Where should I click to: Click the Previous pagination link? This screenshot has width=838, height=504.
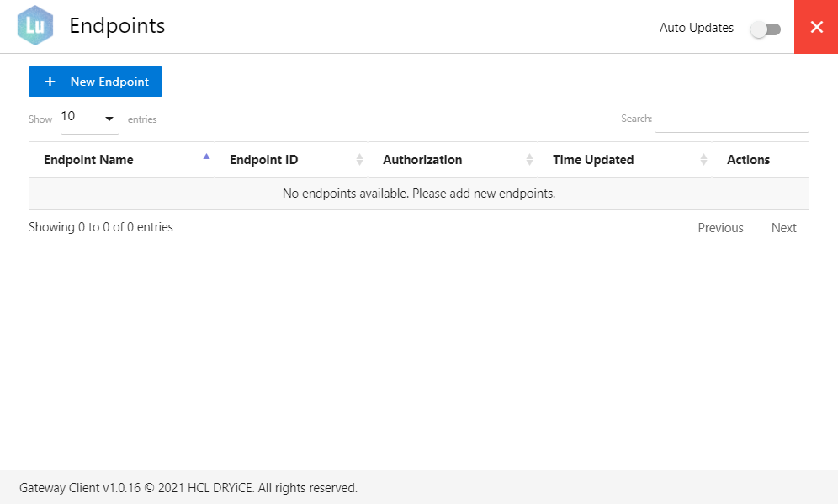pos(720,227)
